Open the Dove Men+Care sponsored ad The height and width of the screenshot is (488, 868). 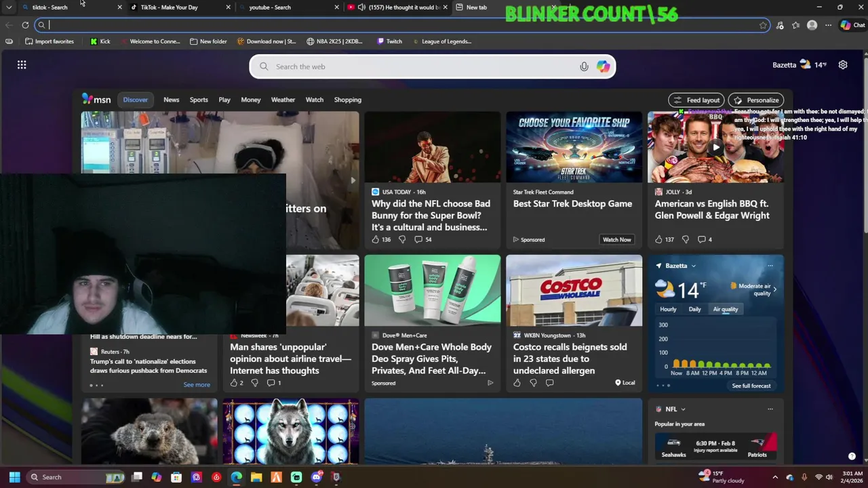tap(431, 359)
